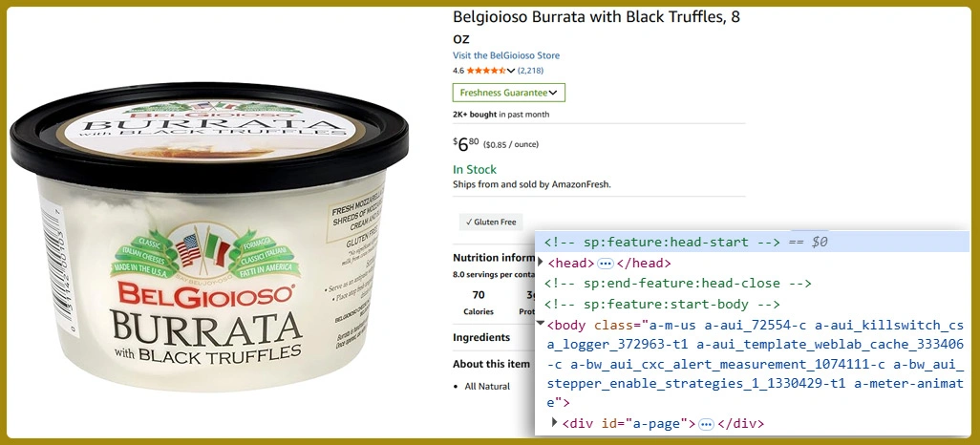Click the body class attribute value
The height and width of the screenshot is (445, 980).
click(x=755, y=364)
